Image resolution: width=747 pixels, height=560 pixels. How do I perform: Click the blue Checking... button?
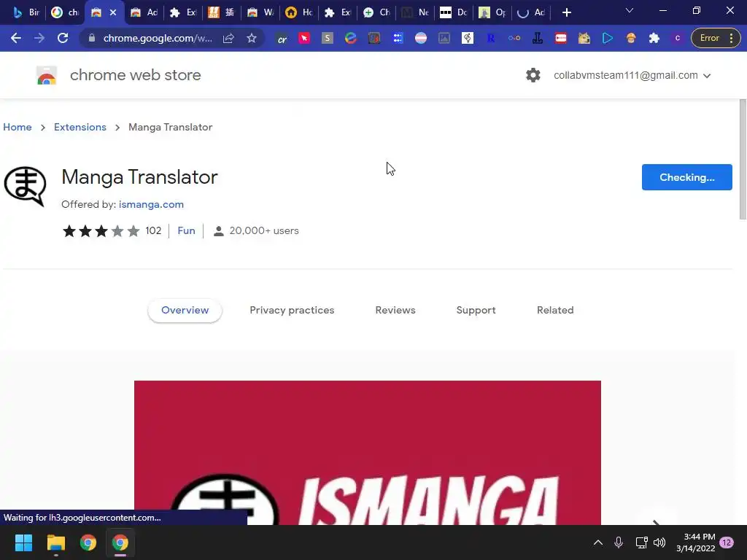coord(686,177)
